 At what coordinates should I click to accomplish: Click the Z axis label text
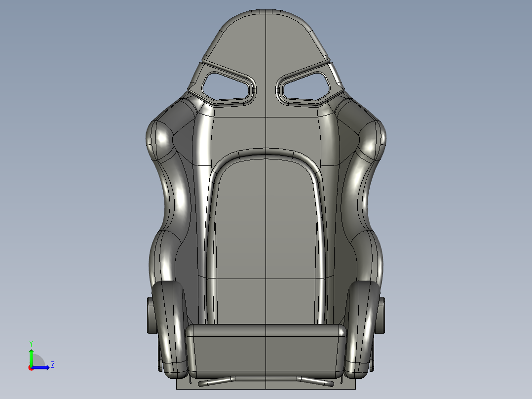53,364
